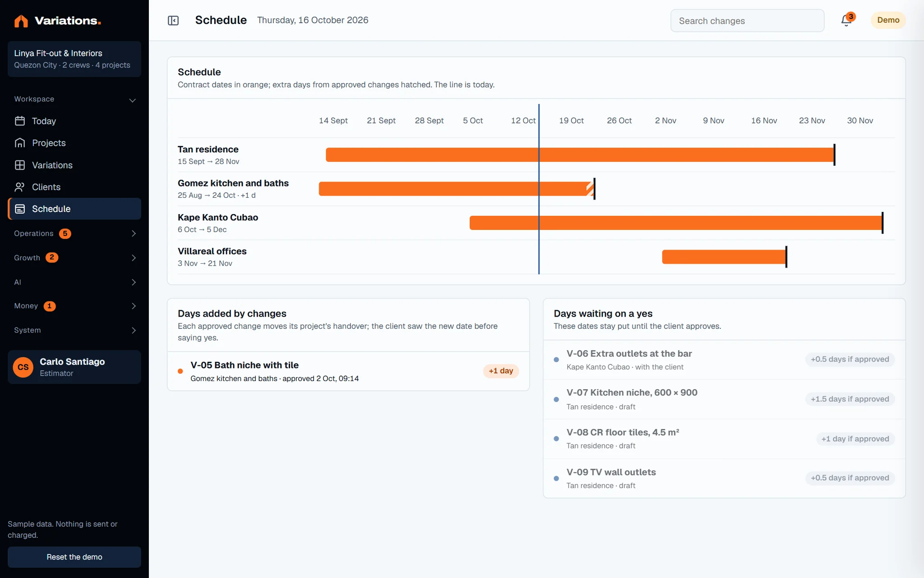
Task: Click the hatched extra day on the Gomez bar
Action: pos(590,189)
